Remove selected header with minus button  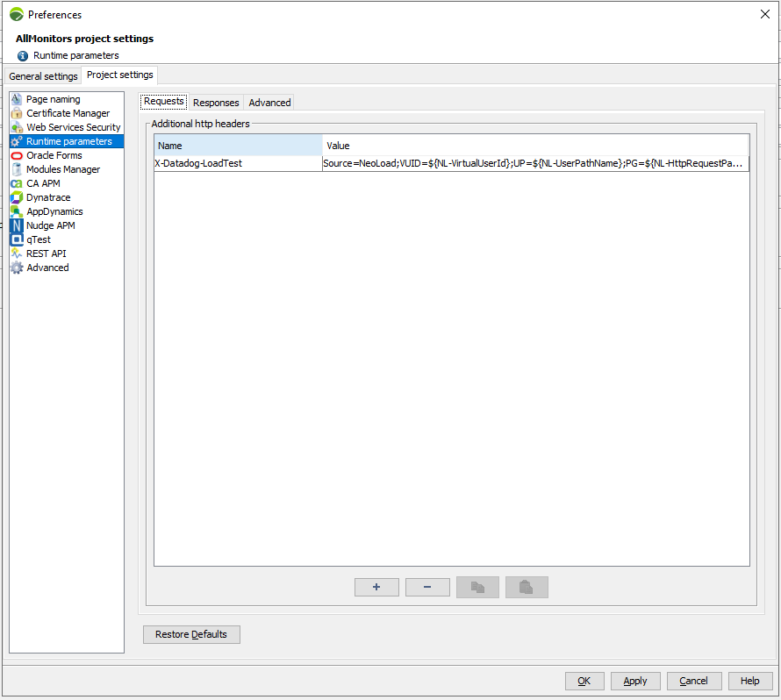click(x=427, y=587)
